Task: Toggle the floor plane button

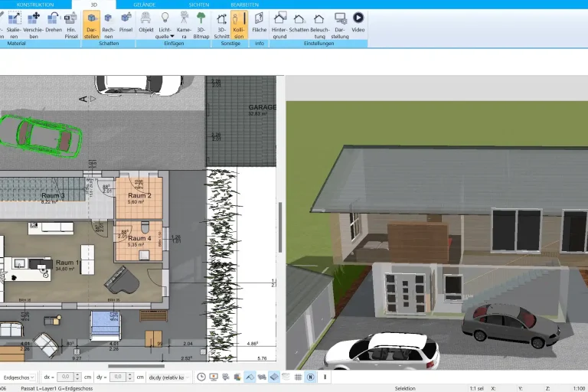Action: point(274,377)
